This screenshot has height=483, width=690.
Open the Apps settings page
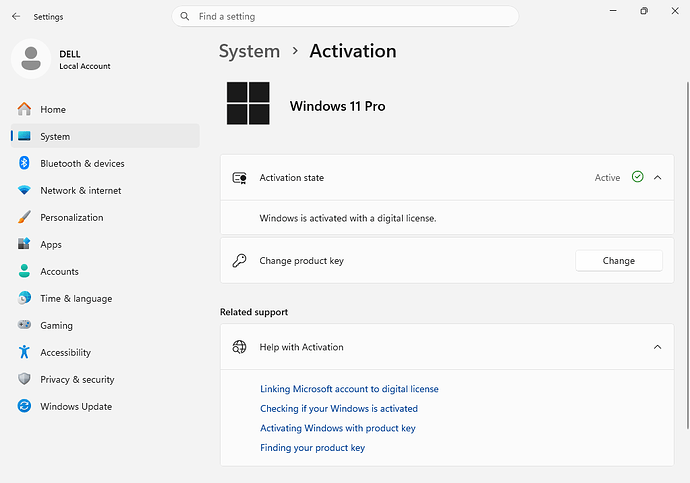pos(105,244)
